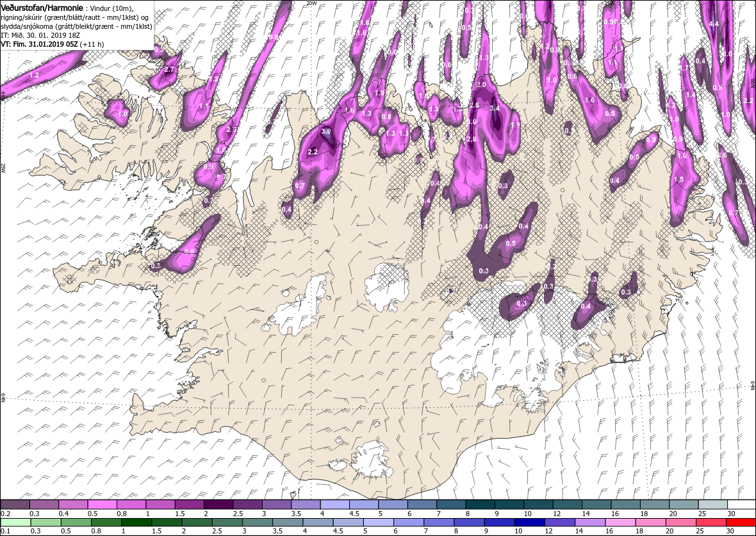
Task: Select the 0.4 swatch in the top legend row
Action: point(73,504)
